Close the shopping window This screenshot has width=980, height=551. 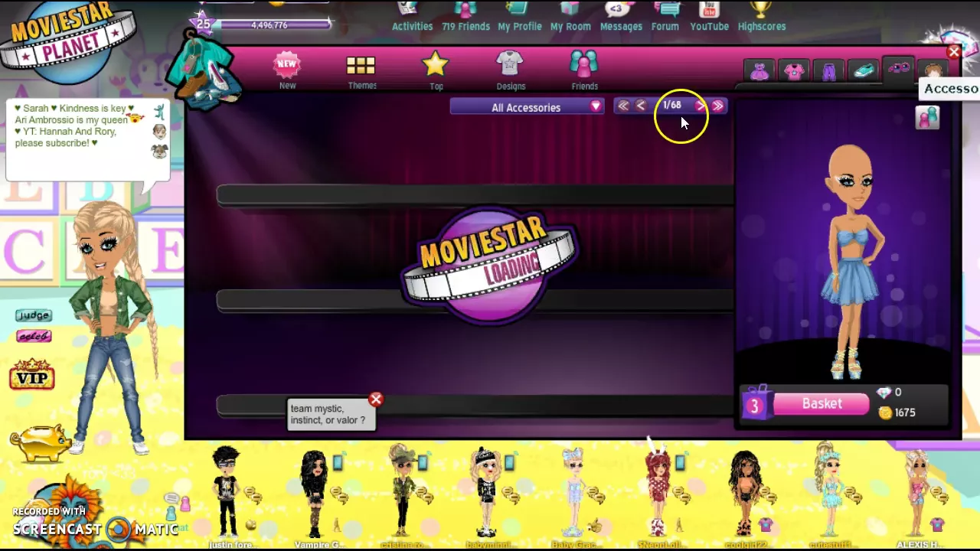[954, 52]
